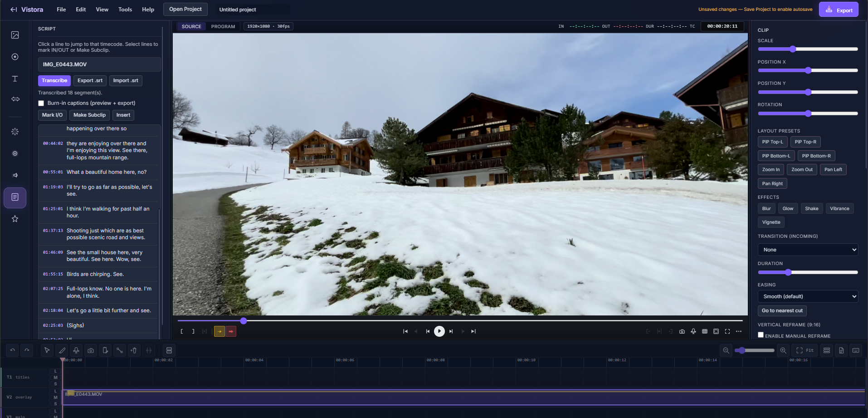Screen dimensions: 868x418
Task: Enable Burn-in captions checkbox
Action: click(x=41, y=103)
